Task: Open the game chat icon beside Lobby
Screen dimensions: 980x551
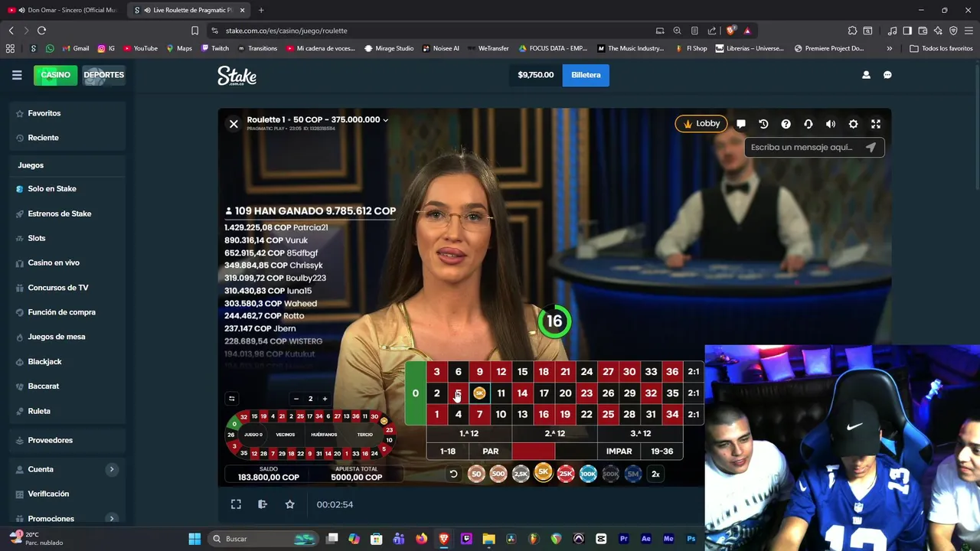Action: click(741, 124)
